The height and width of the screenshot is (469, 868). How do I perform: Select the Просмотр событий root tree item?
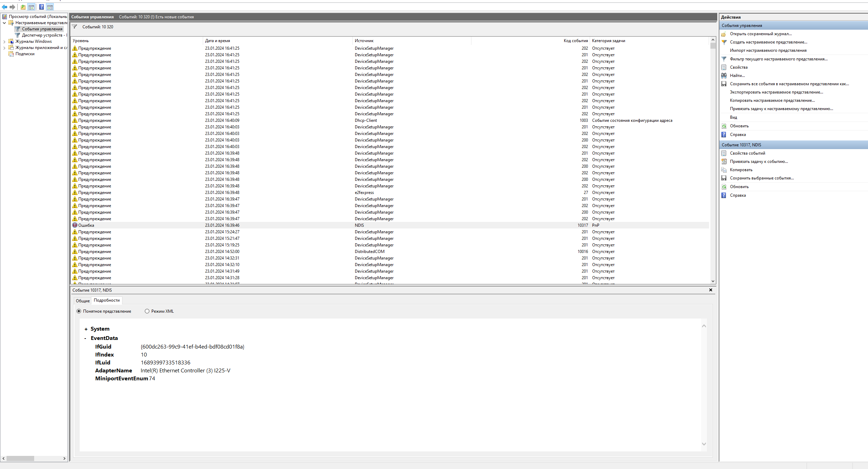[38, 17]
